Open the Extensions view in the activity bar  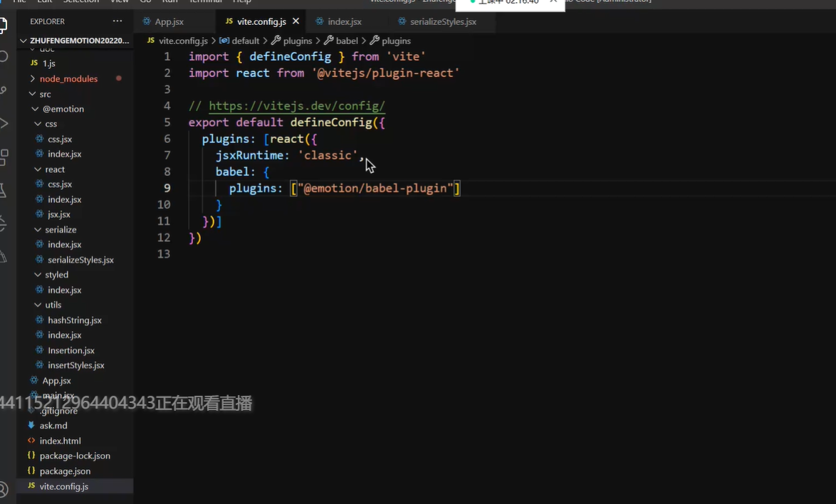click(x=4, y=157)
